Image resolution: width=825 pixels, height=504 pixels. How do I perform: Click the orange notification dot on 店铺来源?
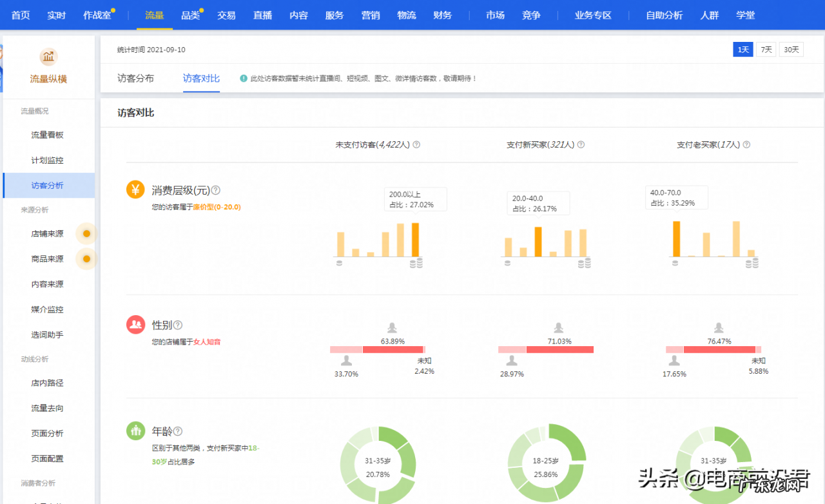click(x=86, y=233)
